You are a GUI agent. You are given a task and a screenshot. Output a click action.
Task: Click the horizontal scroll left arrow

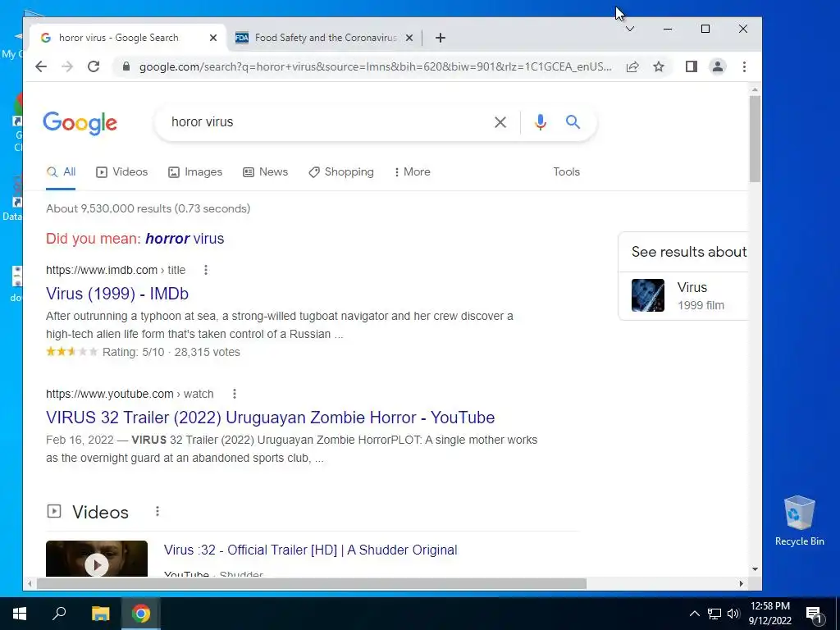coord(30,584)
